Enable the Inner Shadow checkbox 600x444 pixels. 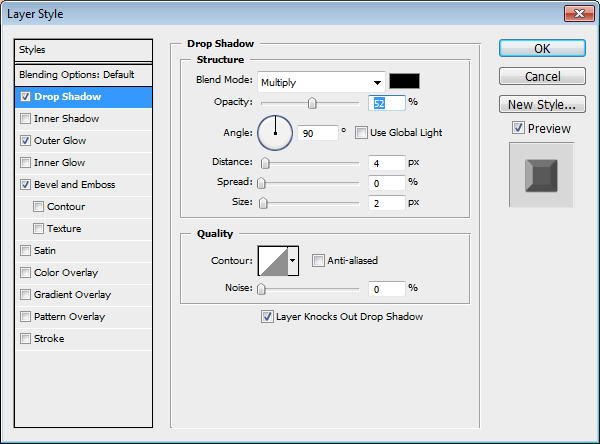tap(25, 119)
